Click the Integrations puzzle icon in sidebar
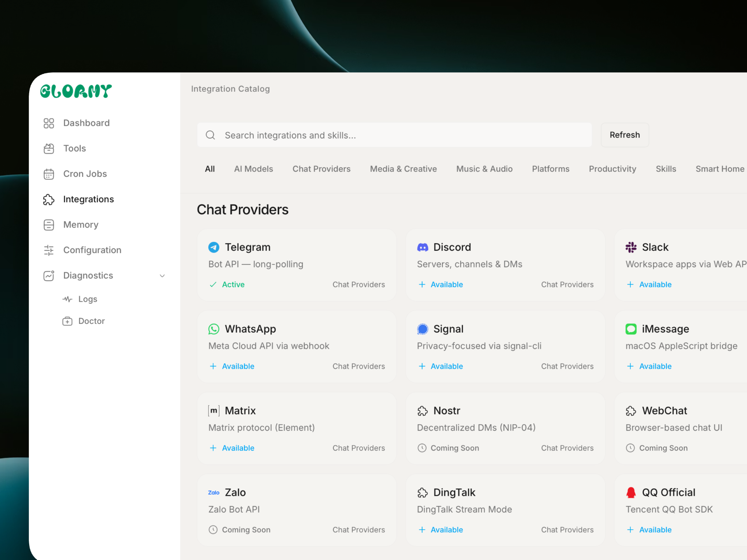 pyautogui.click(x=49, y=199)
